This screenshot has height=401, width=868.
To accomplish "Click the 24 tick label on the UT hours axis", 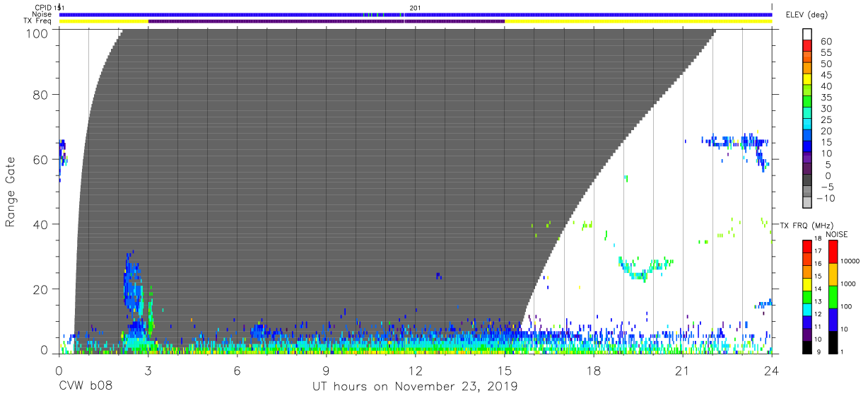I will pyautogui.click(x=772, y=370).
